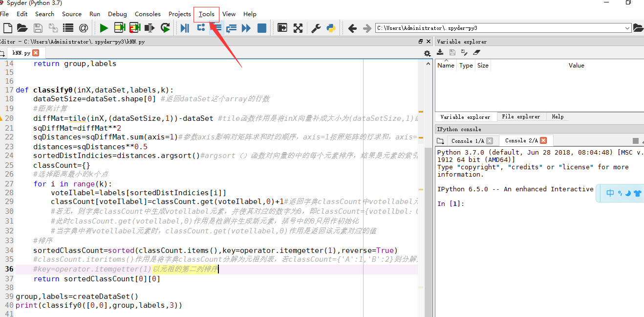This screenshot has height=317, width=644.
Task: Switch to the File explorer tab
Action: point(521,117)
